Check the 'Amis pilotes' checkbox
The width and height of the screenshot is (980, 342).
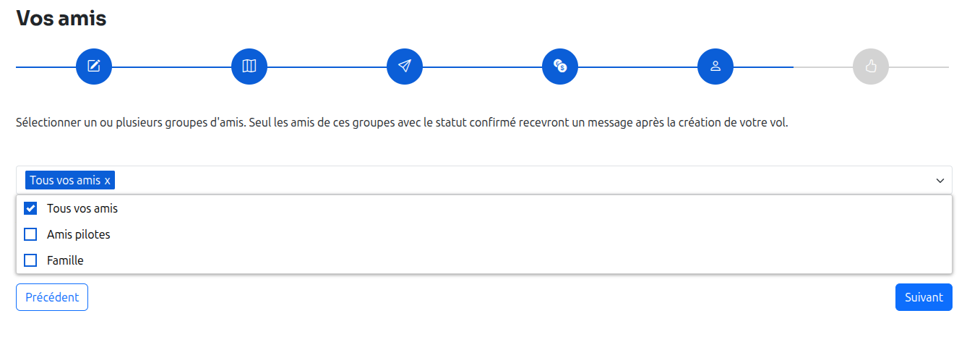pos(30,234)
